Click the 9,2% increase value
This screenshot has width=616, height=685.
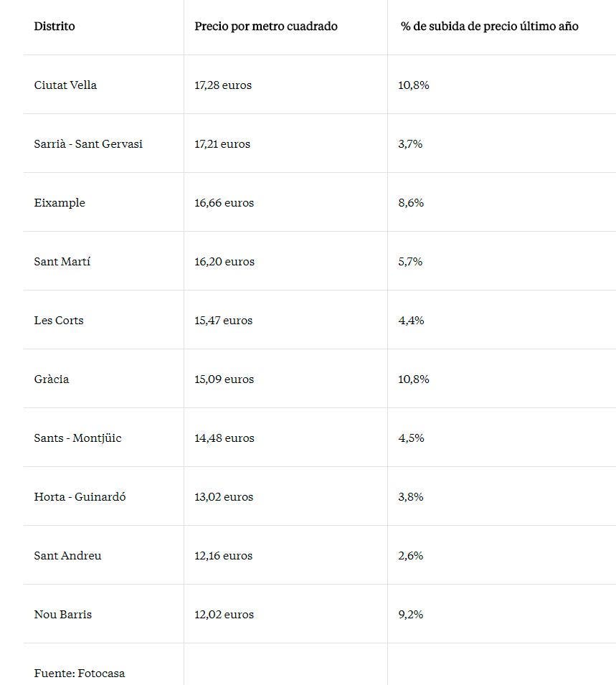[411, 614]
